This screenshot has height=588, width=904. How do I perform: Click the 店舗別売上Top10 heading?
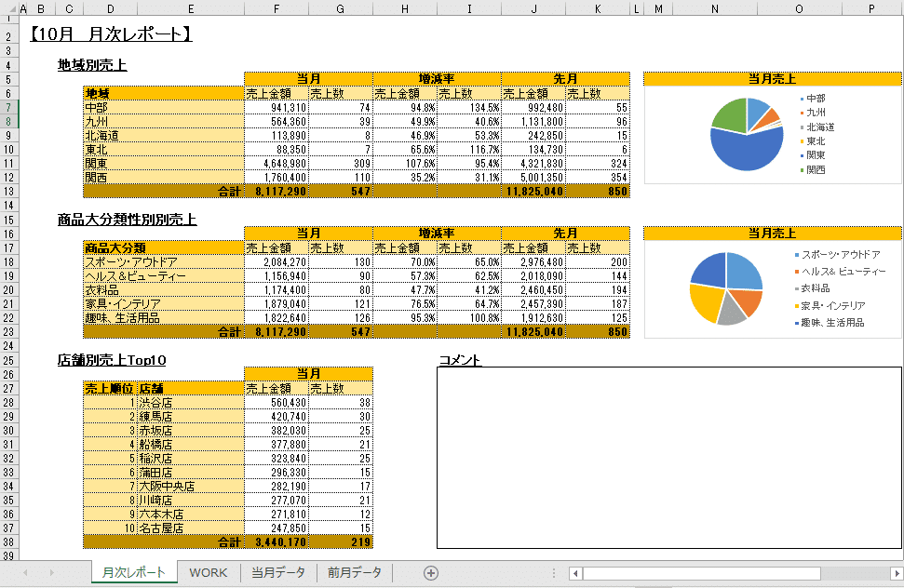coord(112,360)
